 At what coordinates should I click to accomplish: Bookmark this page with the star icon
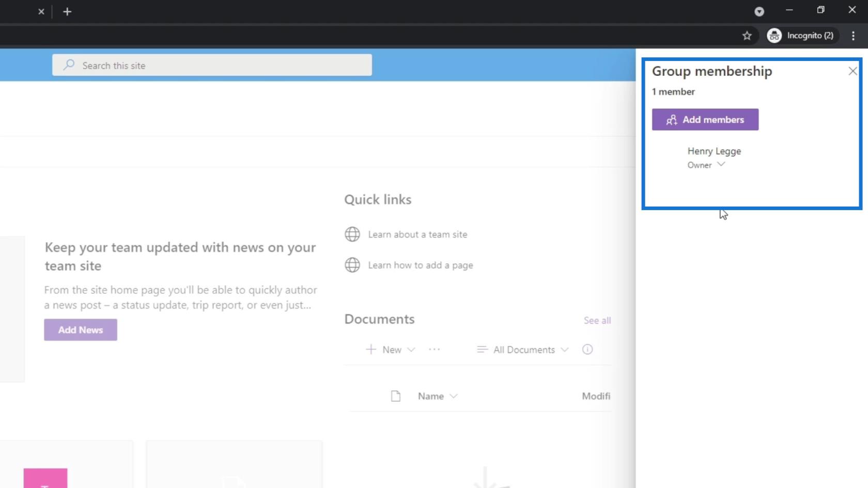coord(747,36)
